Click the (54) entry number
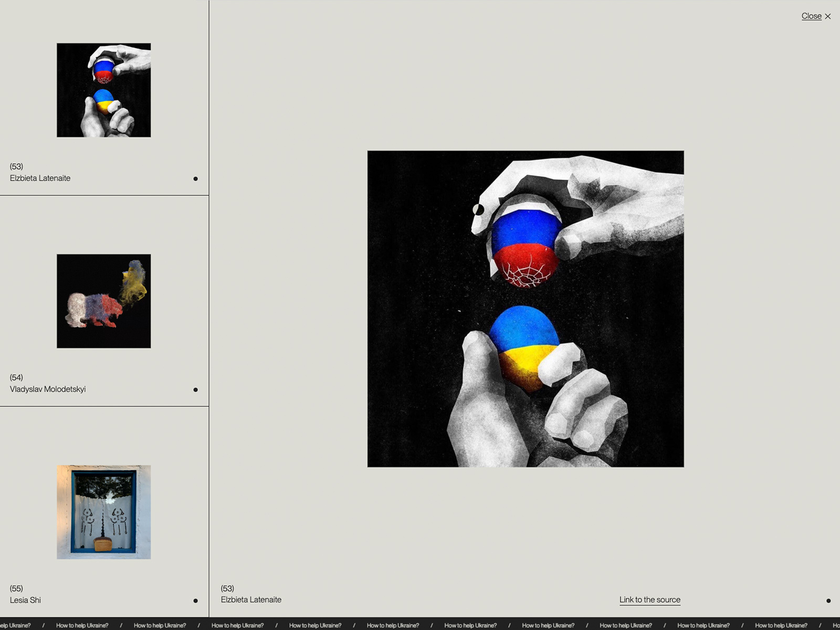The width and height of the screenshot is (840, 630). click(x=16, y=377)
